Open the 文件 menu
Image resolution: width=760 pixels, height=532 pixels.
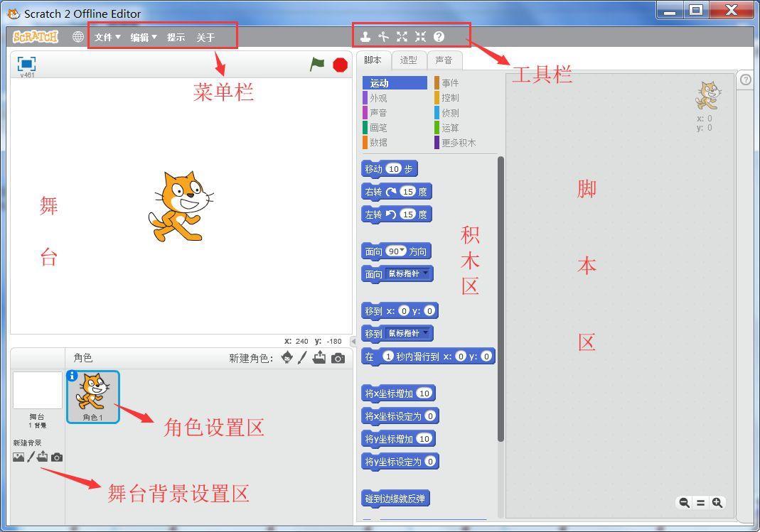click(x=107, y=38)
